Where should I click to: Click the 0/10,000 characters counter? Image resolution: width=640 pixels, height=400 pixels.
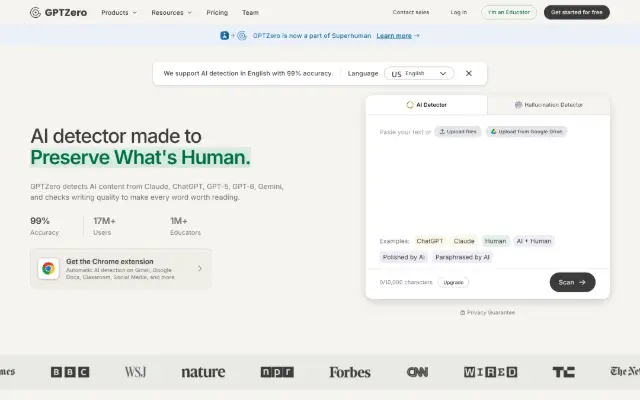(406, 282)
